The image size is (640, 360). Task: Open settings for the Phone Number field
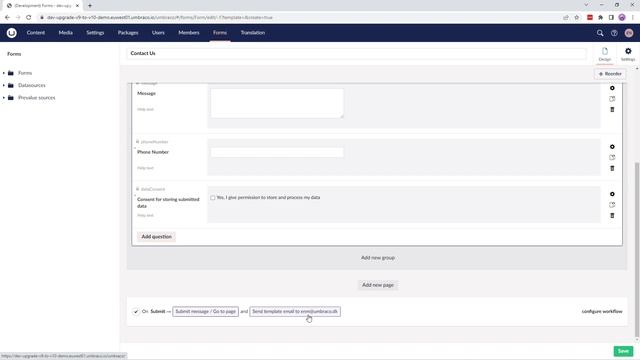click(x=612, y=147)
